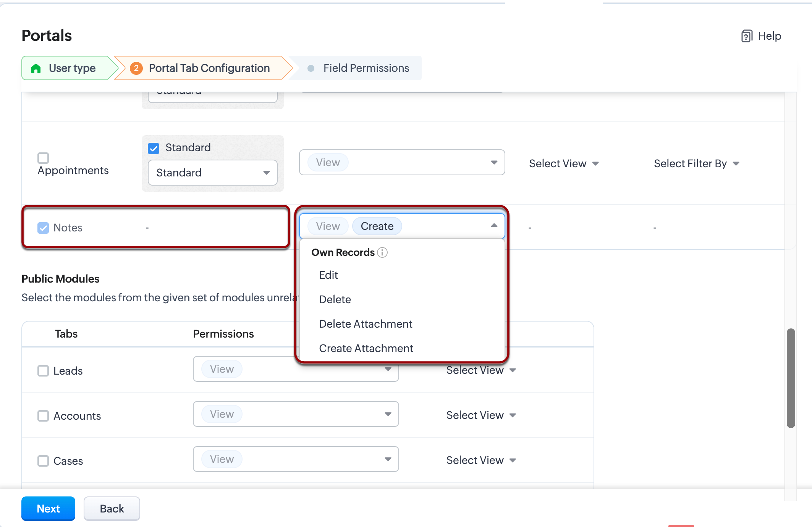Click the Own Records group label
The width and height of the screenshot is (812, 527).
[x=343, y=252]
